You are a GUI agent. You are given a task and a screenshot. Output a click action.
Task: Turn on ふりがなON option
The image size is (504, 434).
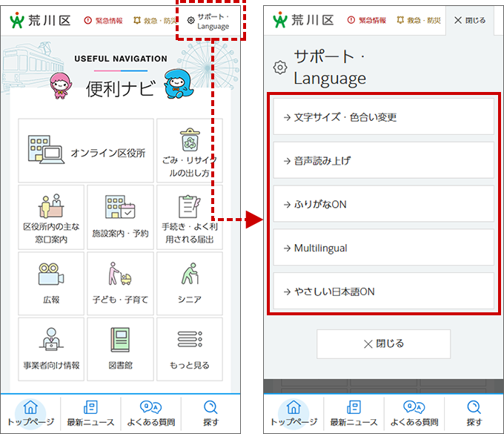383,204
